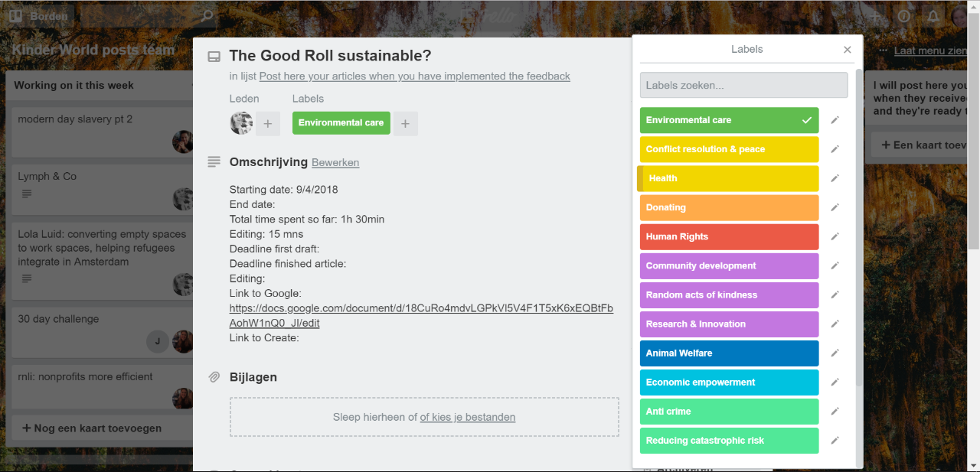Image resolution: width=980 pixels, height=472 pixels.
Task: Click the description badge on the Lymph & Co card
Action: [x=27, y=194]
